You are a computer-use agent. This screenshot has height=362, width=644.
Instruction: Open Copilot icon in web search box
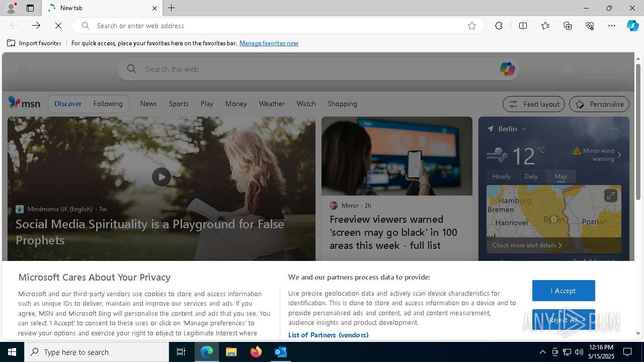pos(507,69)
